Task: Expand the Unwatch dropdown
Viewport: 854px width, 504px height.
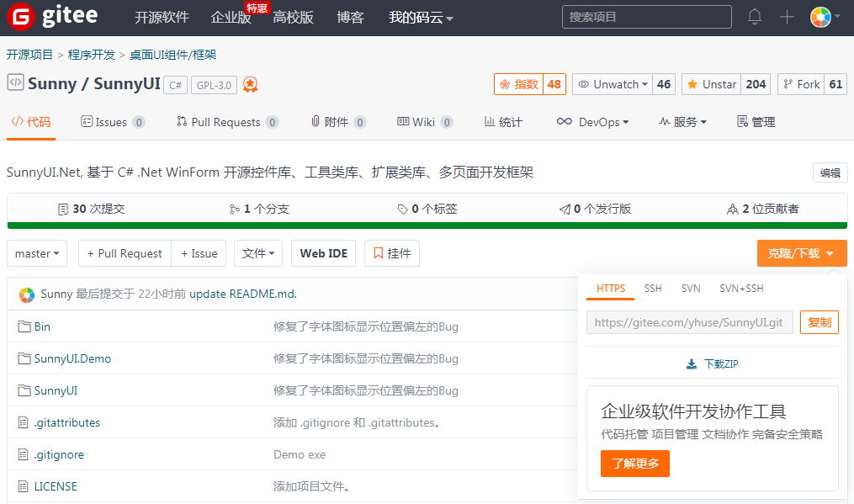Action: pyautogui.click(x=613, y=84)
